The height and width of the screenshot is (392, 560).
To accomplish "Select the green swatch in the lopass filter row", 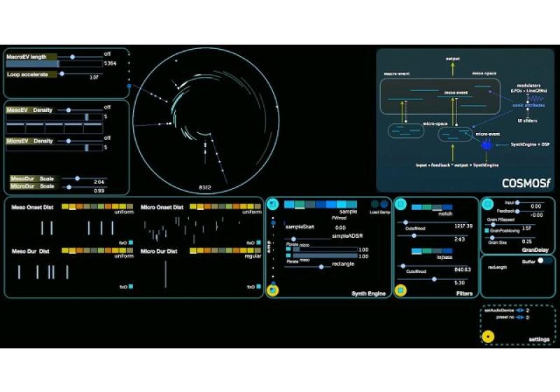I will [x=427, y=251].
